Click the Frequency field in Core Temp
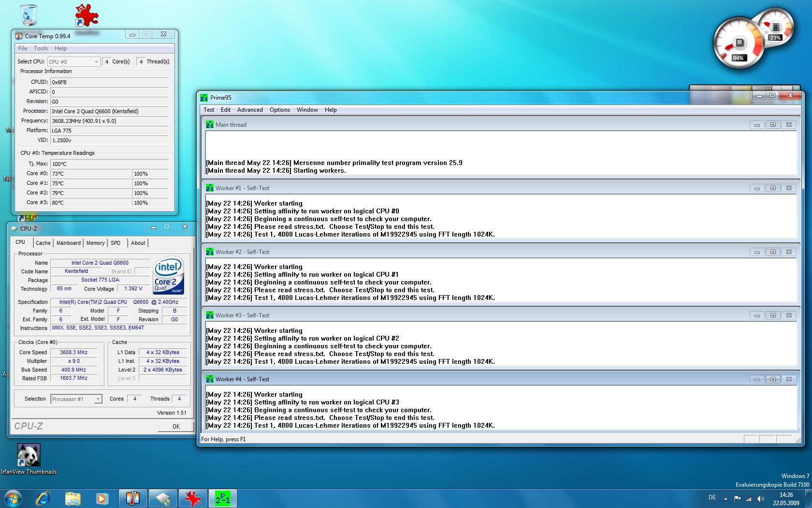Image resolution: width=812 pixels, height=508 pixels. coord(110,121)
